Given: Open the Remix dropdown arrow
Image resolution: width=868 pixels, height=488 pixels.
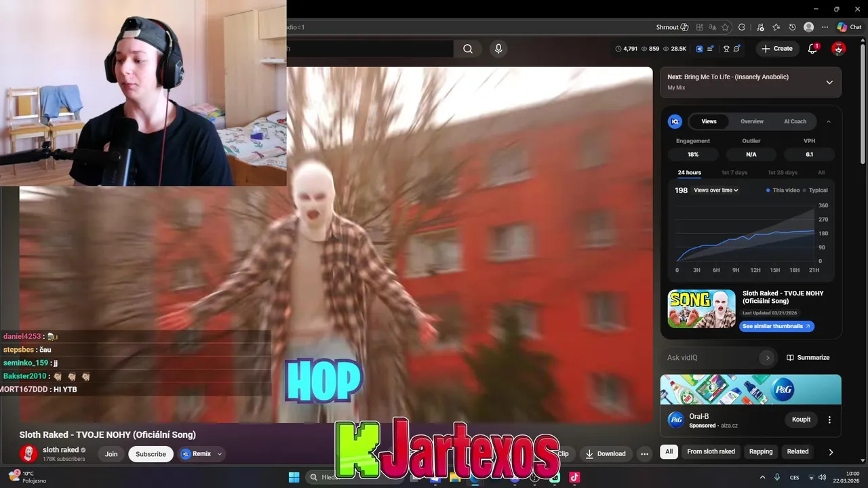Looking at the screenshot, I should (x=220, y=454).
